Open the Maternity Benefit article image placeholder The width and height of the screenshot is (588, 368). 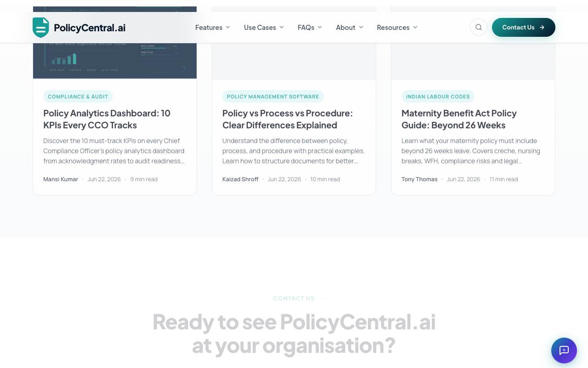(473, 61)
